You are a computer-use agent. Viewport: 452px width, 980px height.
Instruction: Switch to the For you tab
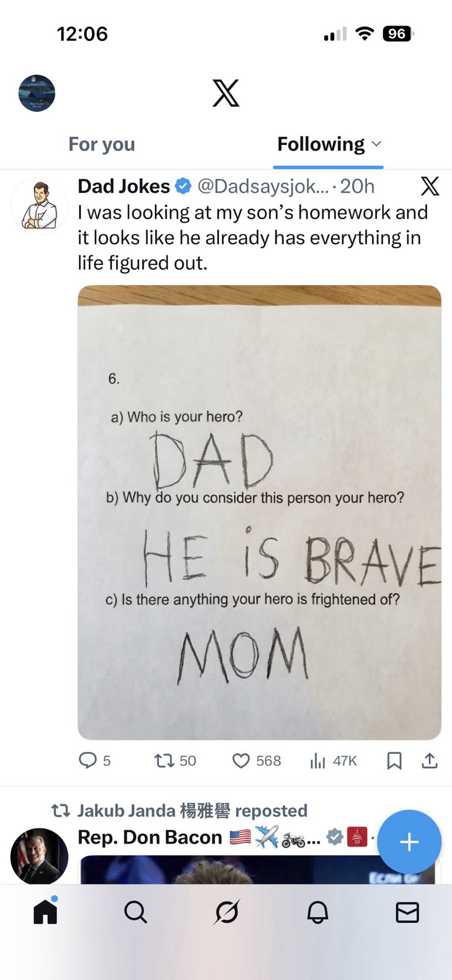point(101,144)
